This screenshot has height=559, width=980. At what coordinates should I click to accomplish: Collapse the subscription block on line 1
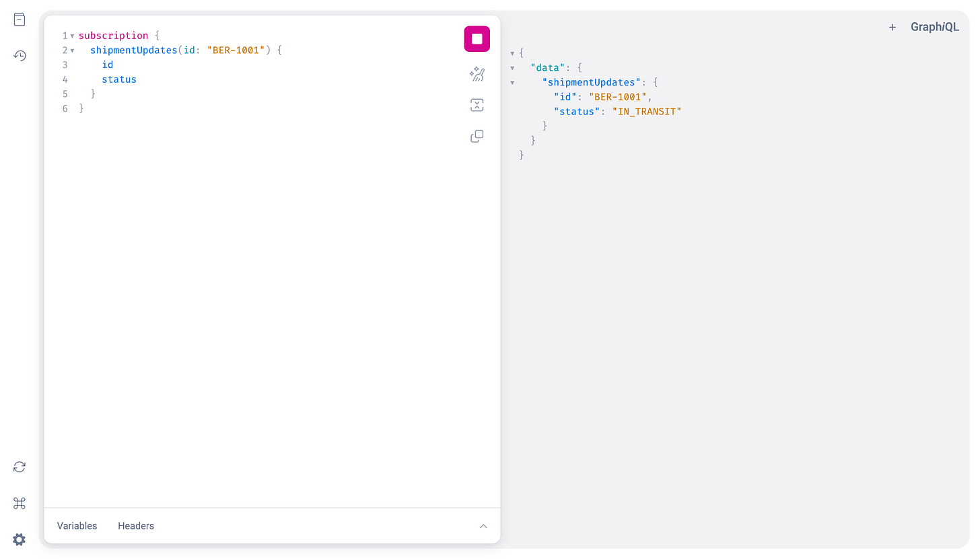point(72,36)
